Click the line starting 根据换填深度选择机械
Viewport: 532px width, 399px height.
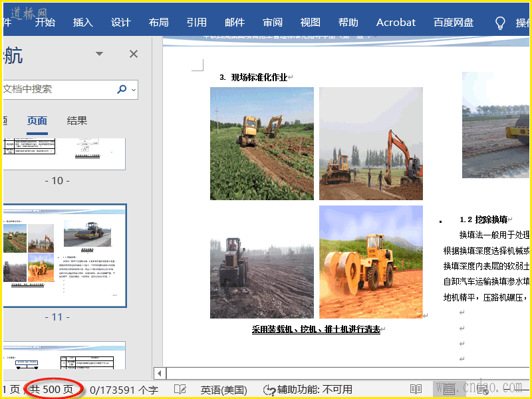486,251
